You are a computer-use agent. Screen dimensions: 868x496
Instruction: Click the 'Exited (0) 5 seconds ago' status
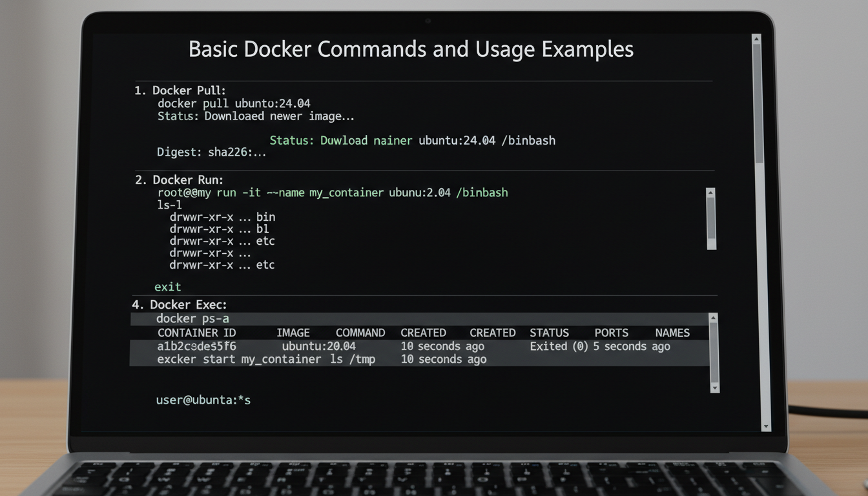(600, 347)
